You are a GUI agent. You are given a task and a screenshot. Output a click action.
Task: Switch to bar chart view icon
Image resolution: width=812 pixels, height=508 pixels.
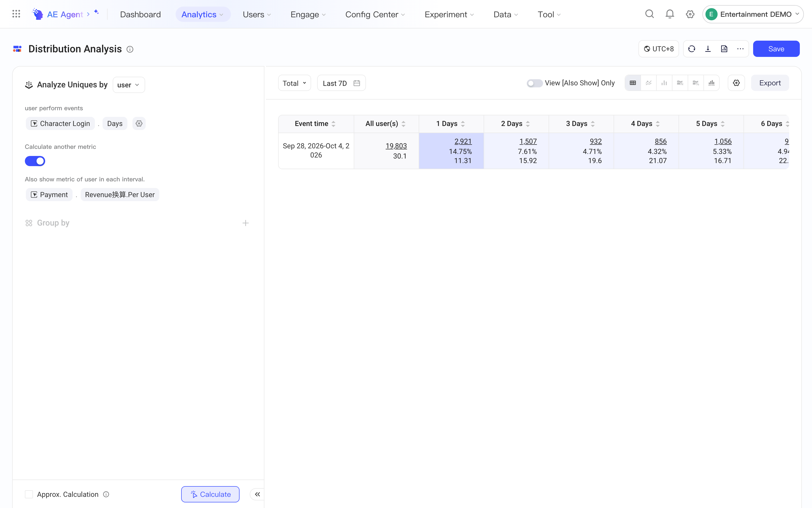pos(664,83)
